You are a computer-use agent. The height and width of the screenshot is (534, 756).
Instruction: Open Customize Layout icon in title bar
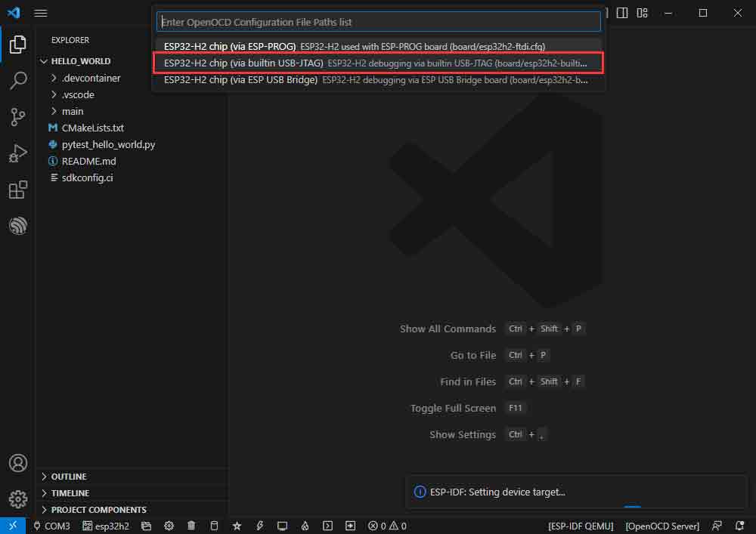[x=642, y=13]
